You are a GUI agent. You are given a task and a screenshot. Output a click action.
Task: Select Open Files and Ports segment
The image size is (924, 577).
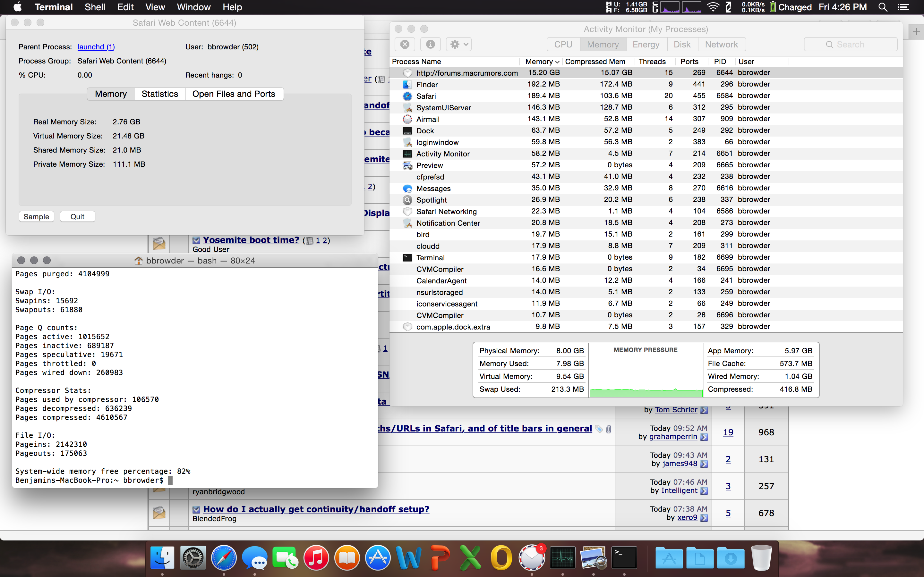(234, 94)
